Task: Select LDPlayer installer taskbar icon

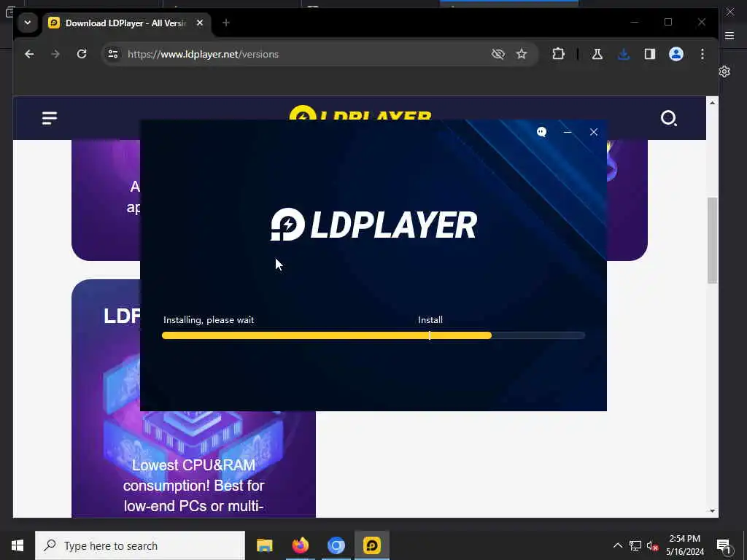Action: click(371, 545)
